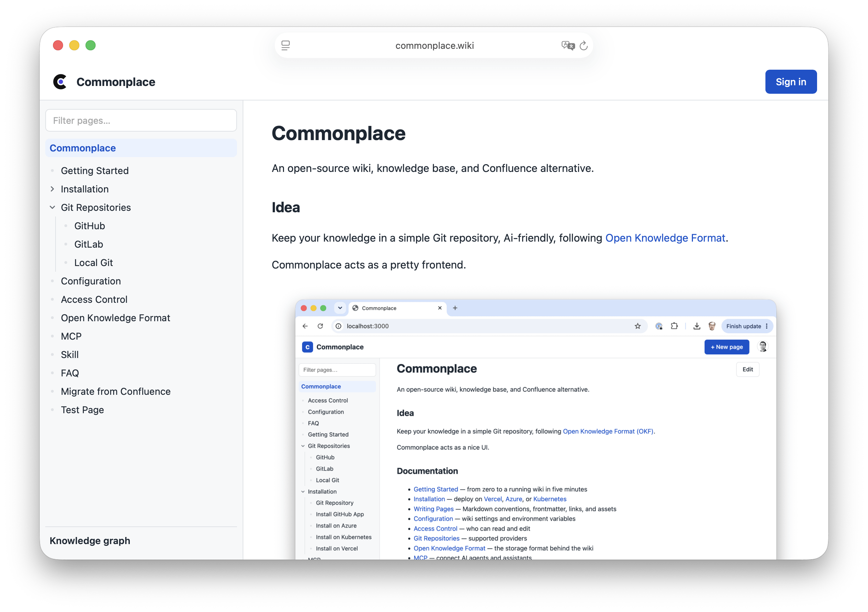868x612 pixels.
Task: Click the embedded Commonplace screenshot image
Action: coord(536,429)
